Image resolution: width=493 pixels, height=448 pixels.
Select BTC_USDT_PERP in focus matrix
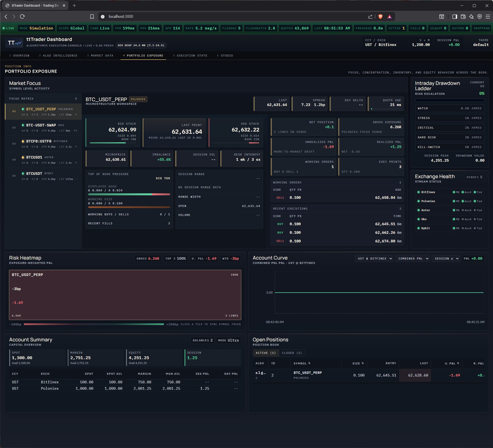tap(43, 112)
